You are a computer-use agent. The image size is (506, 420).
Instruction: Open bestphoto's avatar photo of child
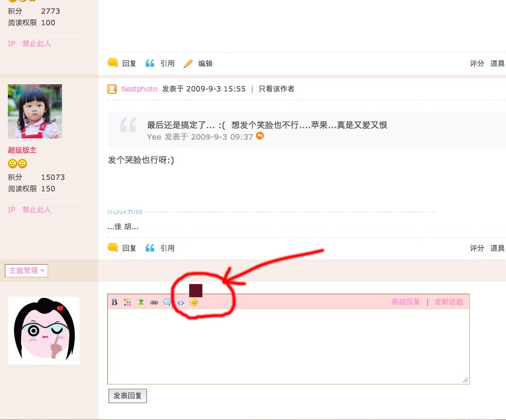click(35, 111)
